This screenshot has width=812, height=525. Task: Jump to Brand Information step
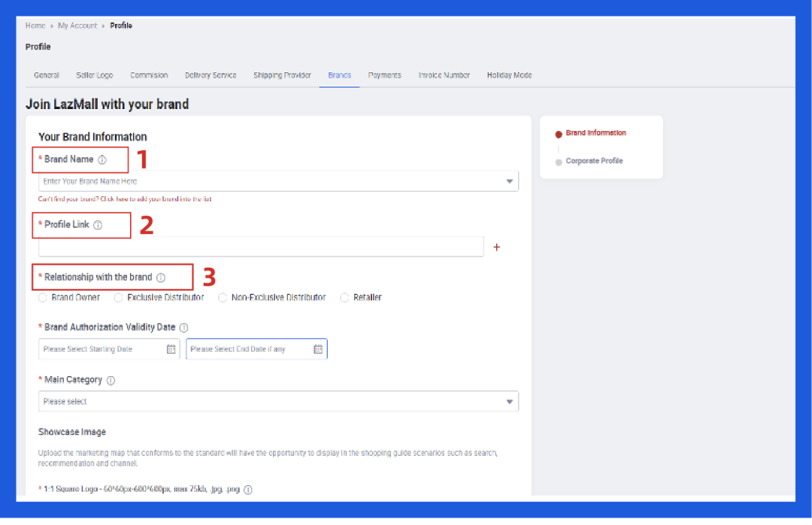[595, 133]
